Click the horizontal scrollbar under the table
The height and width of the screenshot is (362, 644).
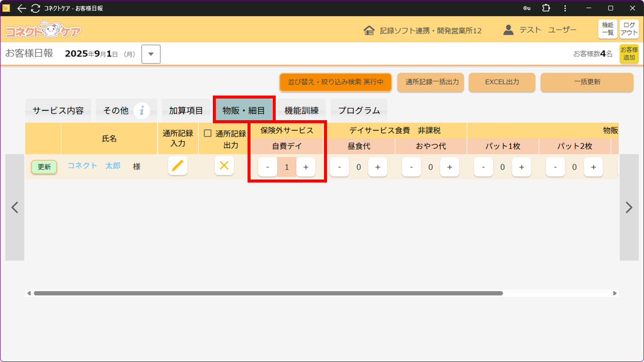coord(268,293)
